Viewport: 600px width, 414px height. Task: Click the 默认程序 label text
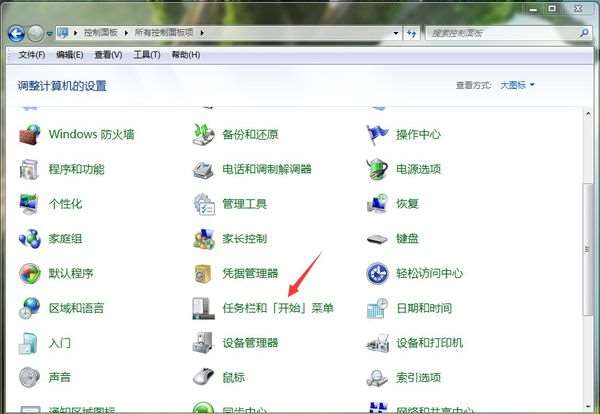tap(71, 273)
